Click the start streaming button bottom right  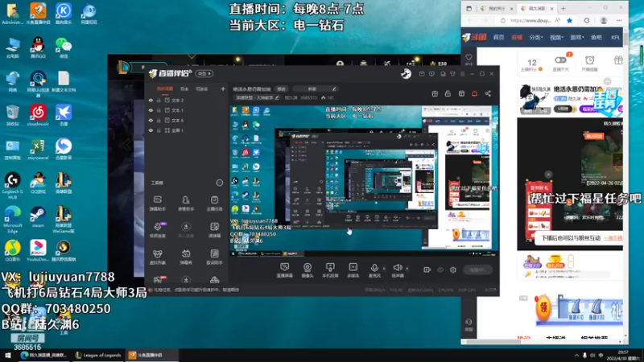(x=477, y=270)
